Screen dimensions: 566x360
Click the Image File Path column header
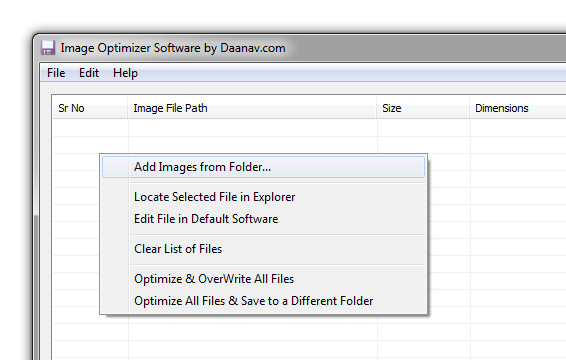[252, 108]
